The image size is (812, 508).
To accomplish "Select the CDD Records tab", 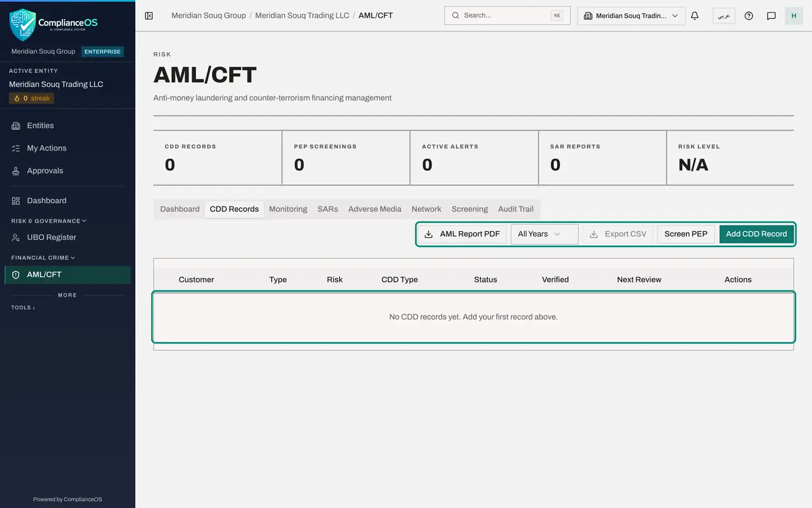I will tap(234, 209).
